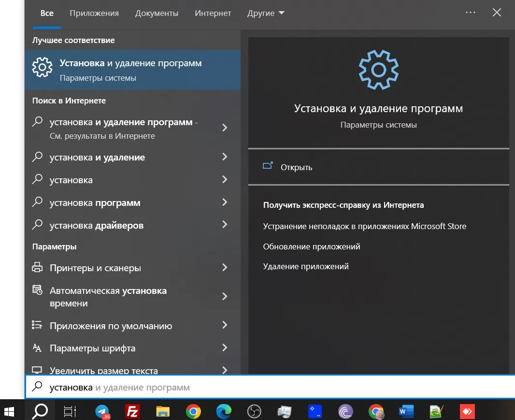515x420 pixels.
Task: Click the taskbar search magnifier icon
Action: [x=40, y=411]
